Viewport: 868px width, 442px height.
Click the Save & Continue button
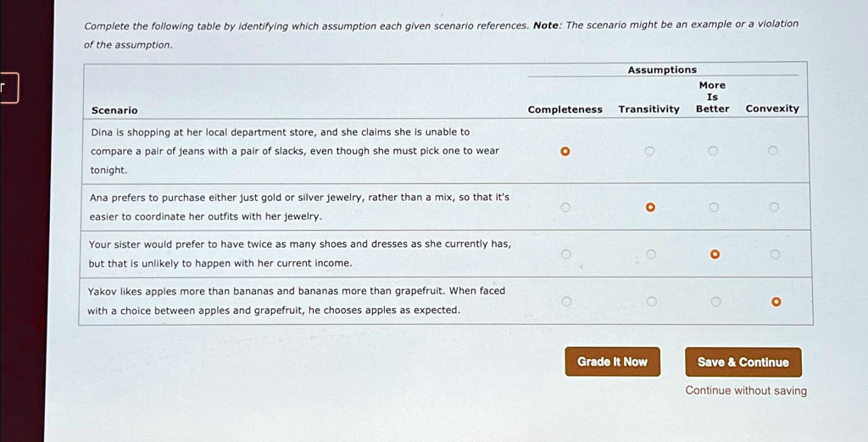point(743,362)
